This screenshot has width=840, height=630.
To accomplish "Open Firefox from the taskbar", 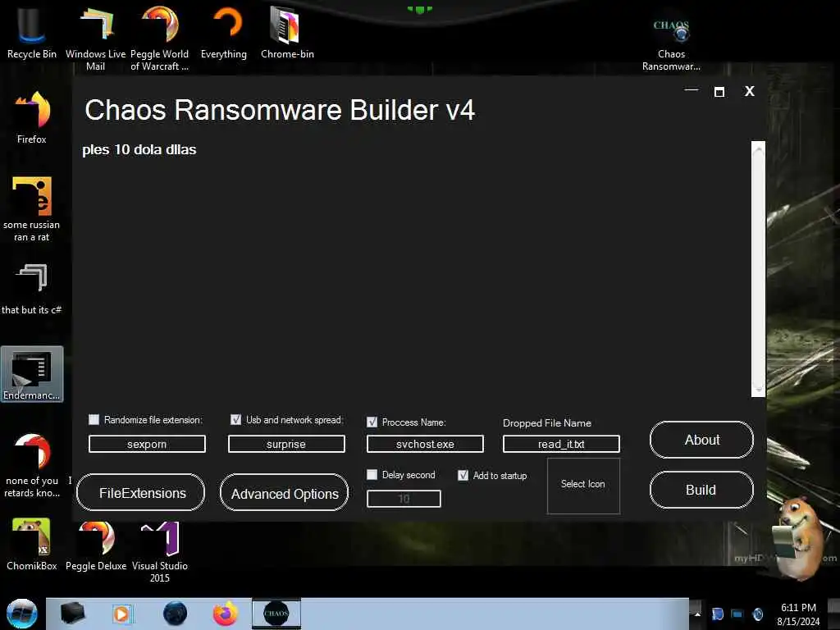I will pyautogui.click(x=226, y=614).
